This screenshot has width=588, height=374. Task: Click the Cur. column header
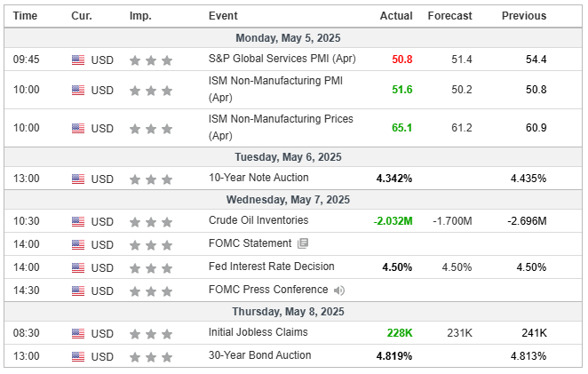click(x=82, y=16)
